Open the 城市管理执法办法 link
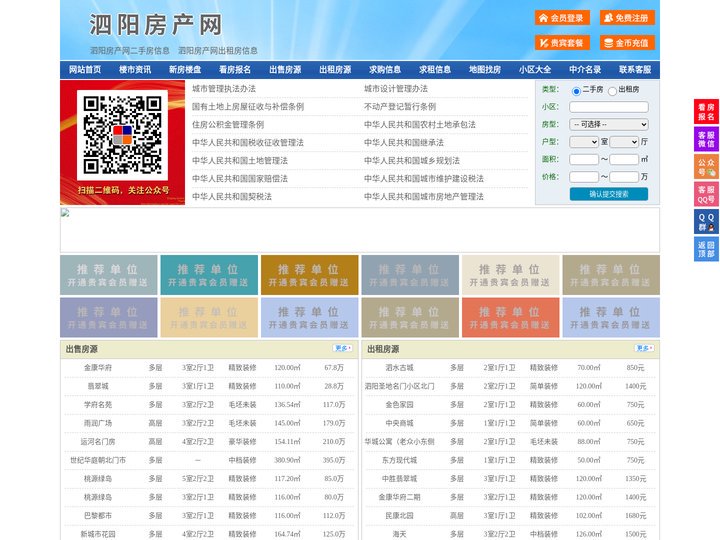This screenshot has width=720, height=540. (x=224, y=89)
